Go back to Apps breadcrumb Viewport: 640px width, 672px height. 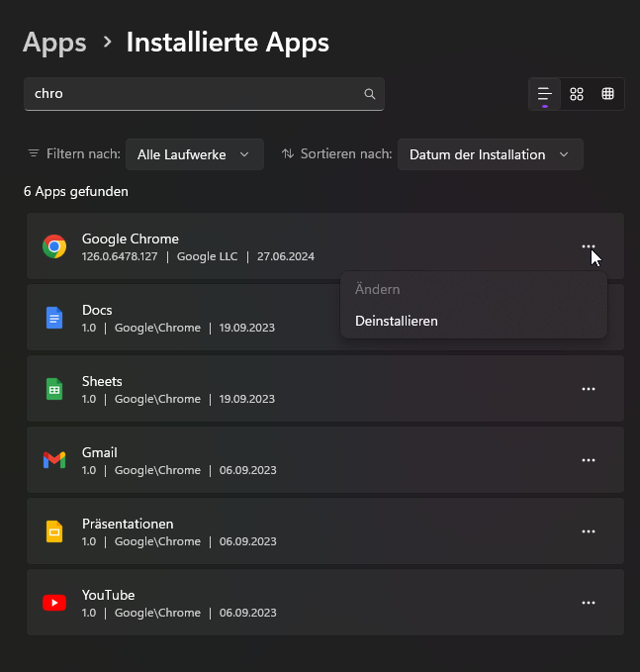[x=54, y=43]
